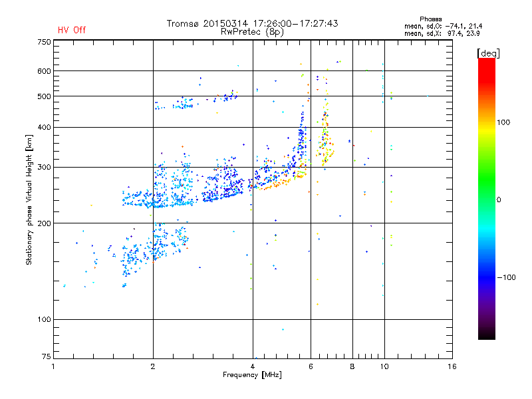The height and width of the screenshot is (399, 532).
Task: Click the x-axis '8' tick label
Action: point(352,366)
